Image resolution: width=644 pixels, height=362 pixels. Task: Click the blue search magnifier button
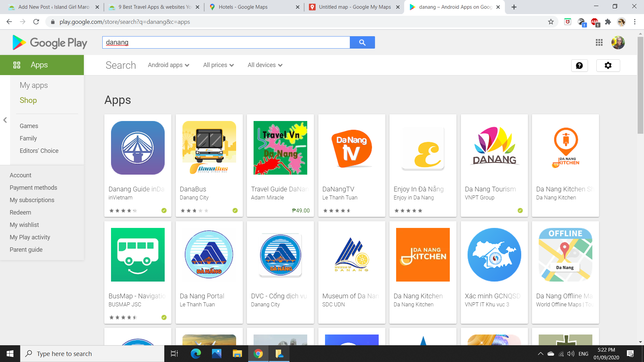pyautogui.click(x=362, y=43)
